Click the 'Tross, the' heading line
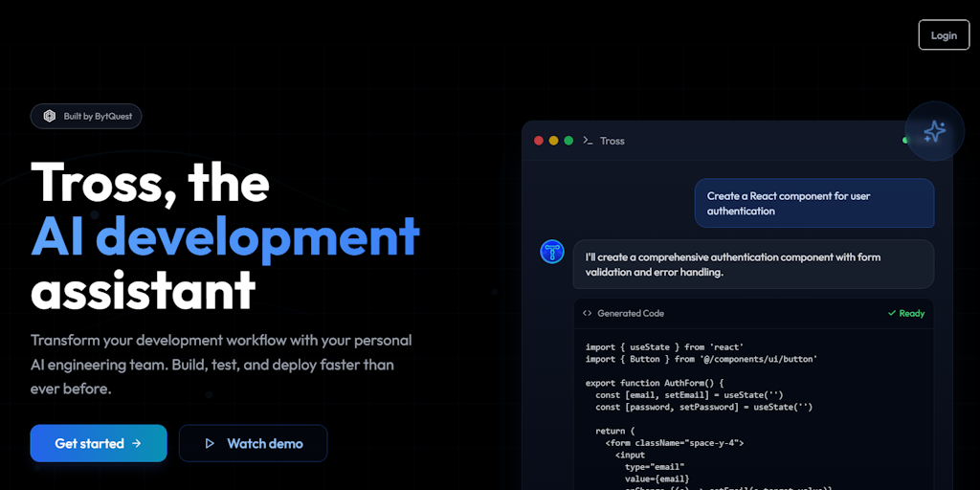This screenshot has height=490, width=980. coord(150,182)
